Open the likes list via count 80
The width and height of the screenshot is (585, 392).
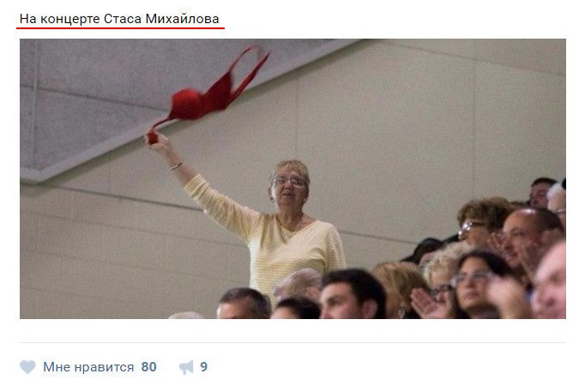pos(149,367)
